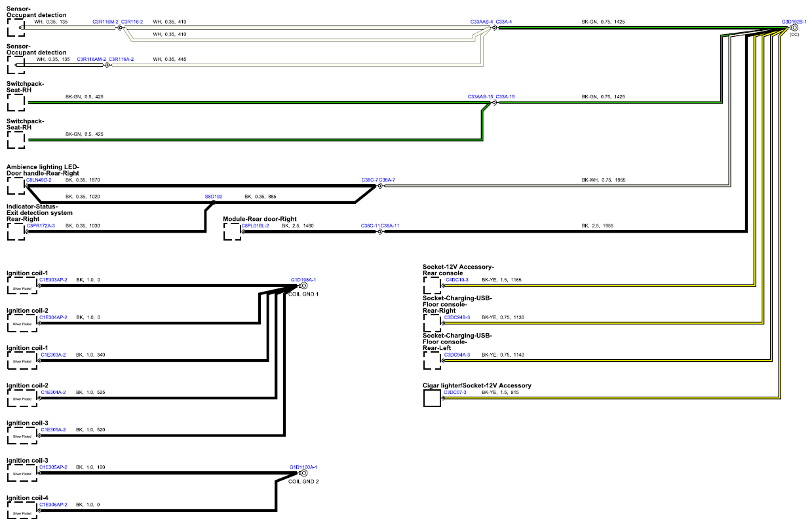The height and width of the screenshot is (525, 812).
Task: Open connector link C3DC07-3
Action: pos(455,392)
